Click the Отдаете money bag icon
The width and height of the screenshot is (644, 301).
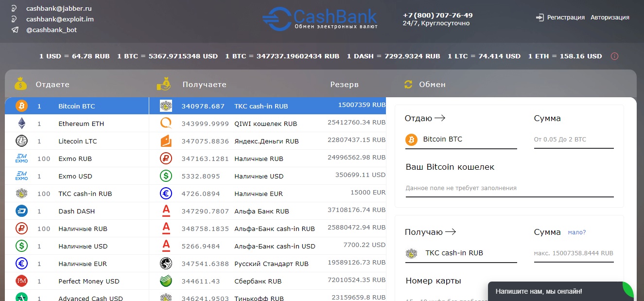(21, 84)
